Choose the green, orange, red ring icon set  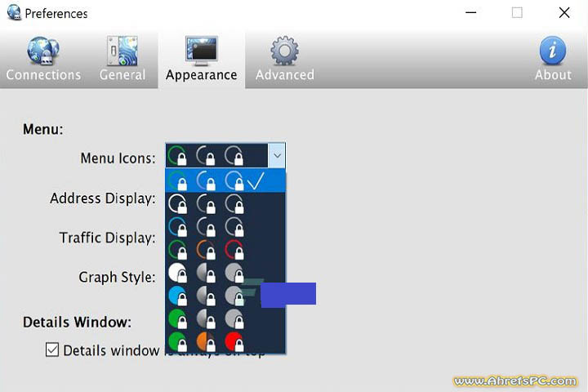pos(225,250)
